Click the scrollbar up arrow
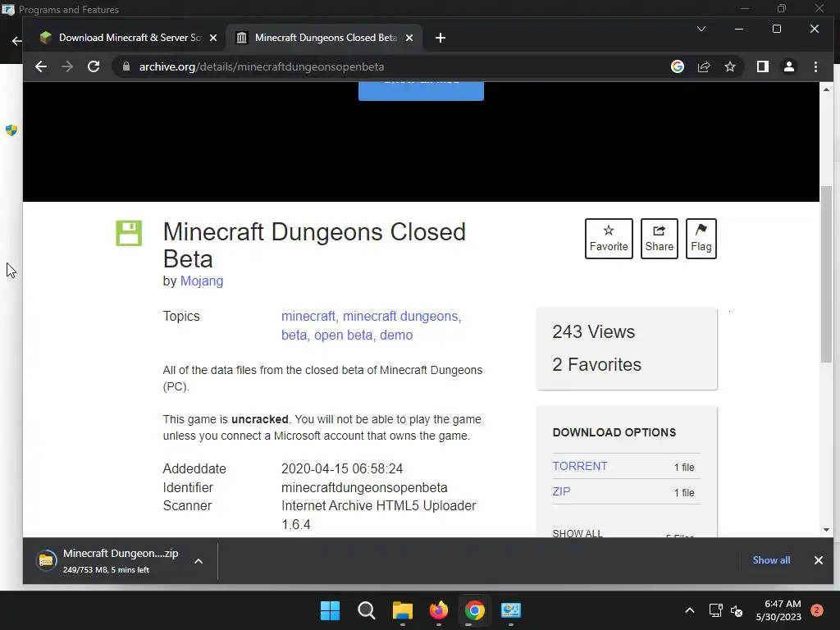 pos(826,89)
